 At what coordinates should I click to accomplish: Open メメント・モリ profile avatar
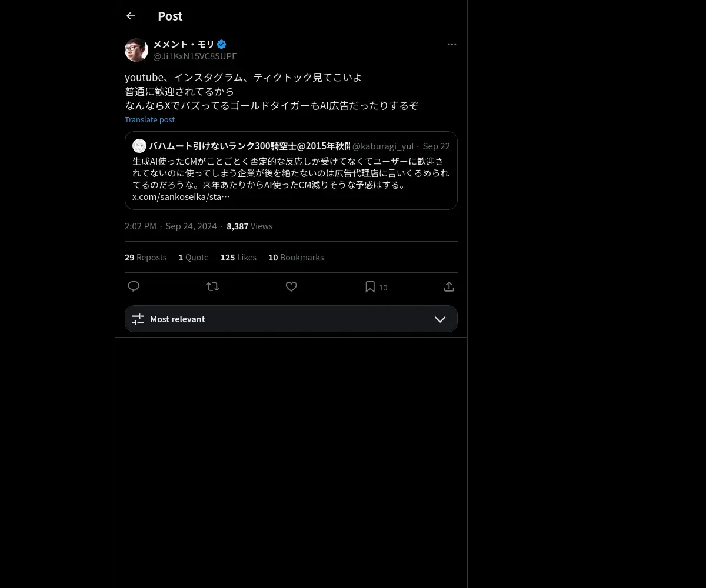point(136,50)
